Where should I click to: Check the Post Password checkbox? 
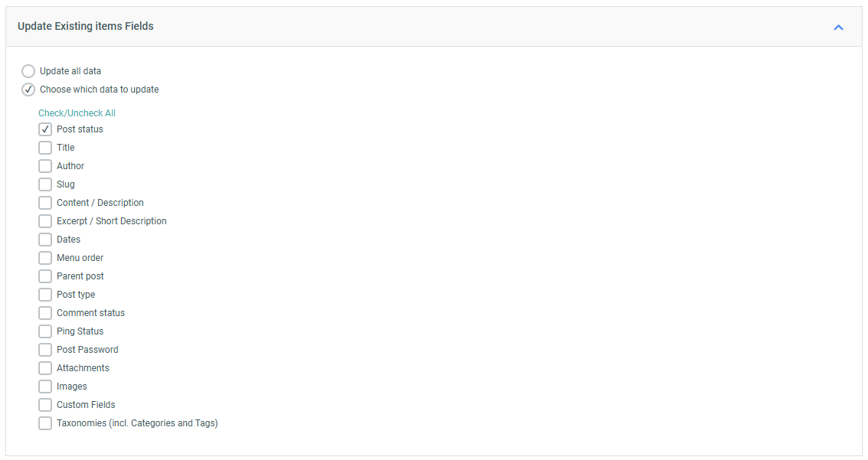(x=45, y=350)
